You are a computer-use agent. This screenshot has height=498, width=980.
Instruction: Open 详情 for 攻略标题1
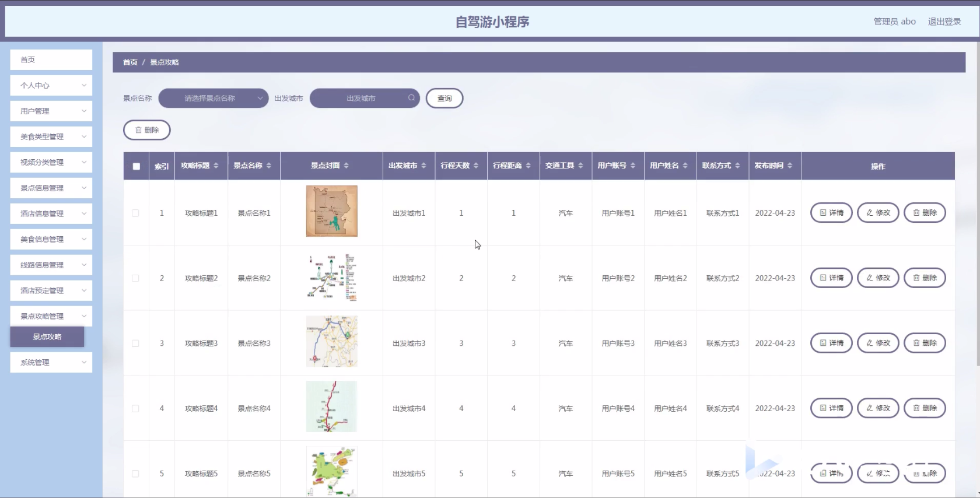pyautogui.click(x=831, y=213)
